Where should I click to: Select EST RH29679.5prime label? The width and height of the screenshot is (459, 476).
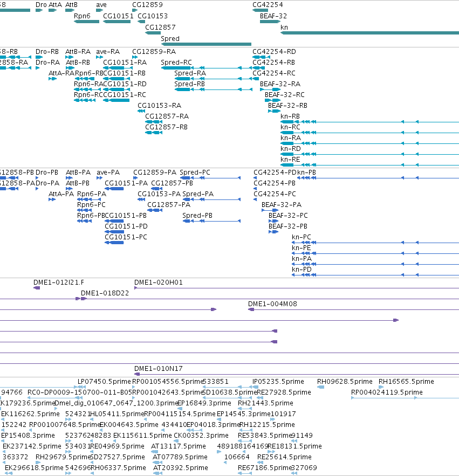(x=63, y=457)
